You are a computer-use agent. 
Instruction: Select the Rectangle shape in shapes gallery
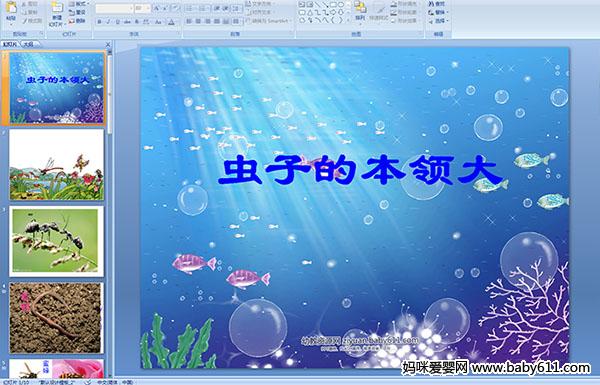pos(333,4)
